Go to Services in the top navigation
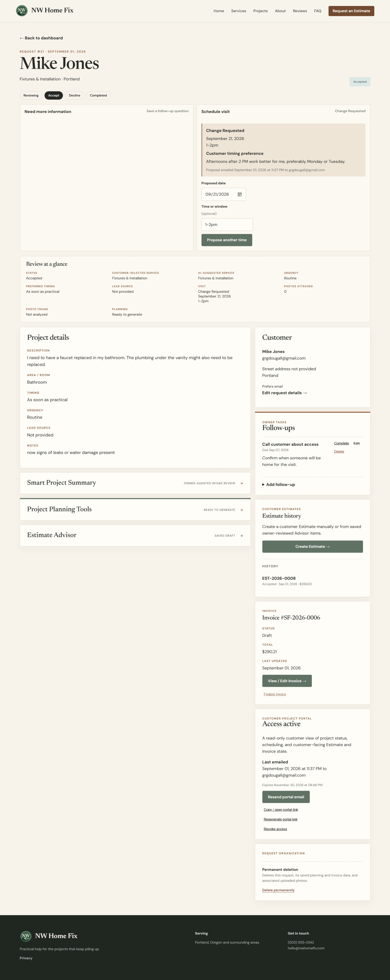The height and width of the screenshot is (980, 390). tap(238, 11)
